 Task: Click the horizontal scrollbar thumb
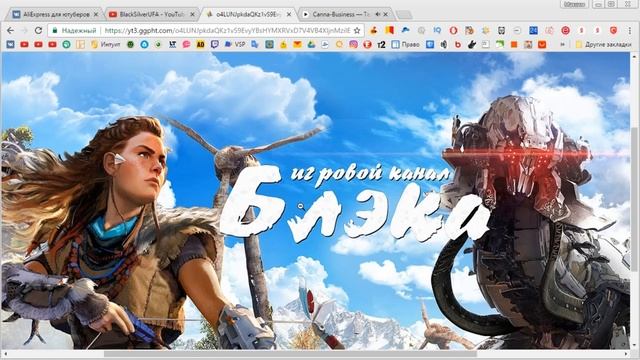(x=290, y=354)
